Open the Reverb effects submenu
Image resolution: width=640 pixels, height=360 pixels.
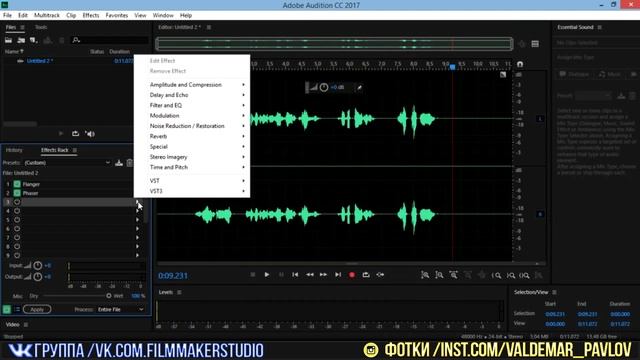[192, 136]
